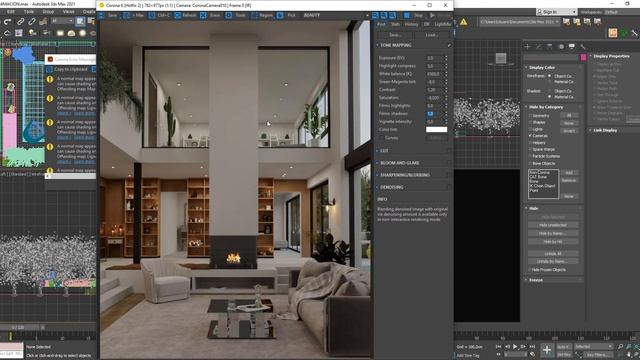
Task: Activate the Pick tool in Corona toolbar
Action: tap(287, 15)
